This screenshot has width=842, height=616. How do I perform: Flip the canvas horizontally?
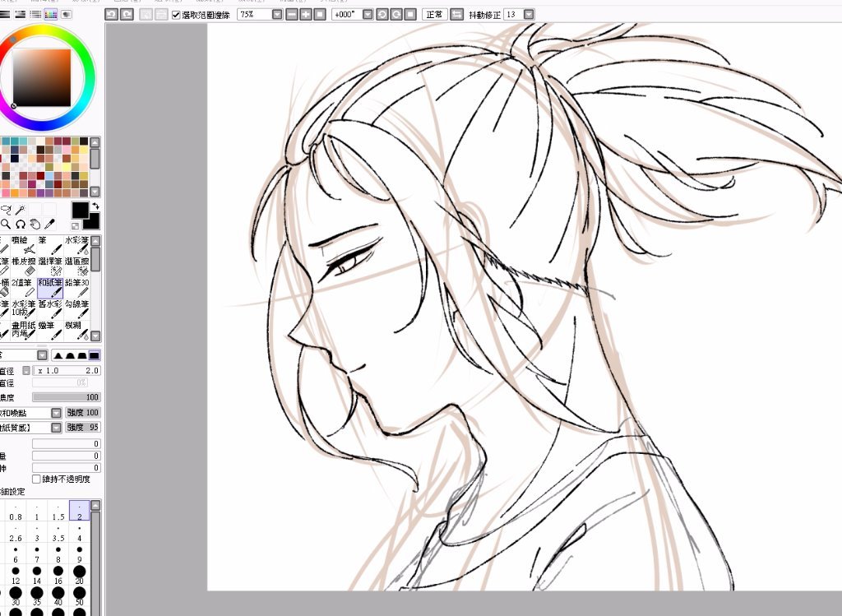[456, 15]
